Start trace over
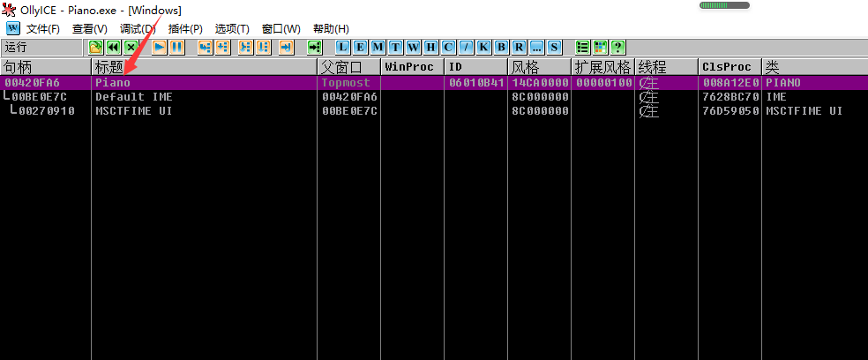The image size is (868, 360). (264, 47)
